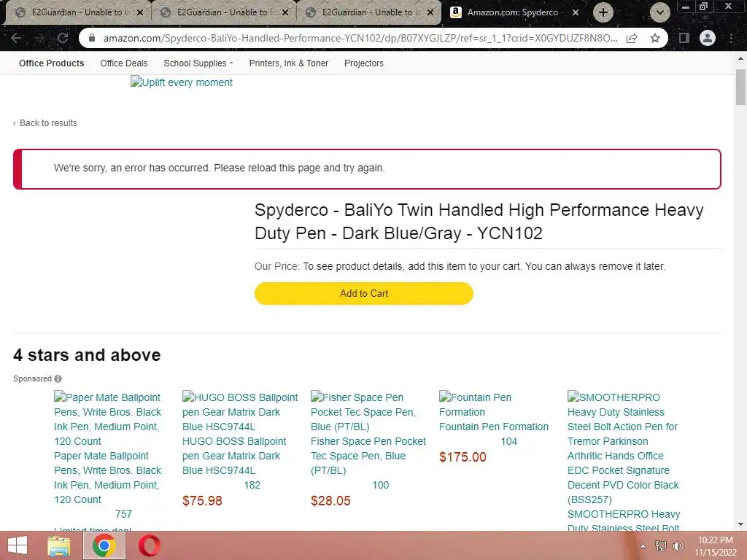The image size is (747, 560).
Task: Click the page vertical scrollbar thumb
Action: tap(740, 87)
